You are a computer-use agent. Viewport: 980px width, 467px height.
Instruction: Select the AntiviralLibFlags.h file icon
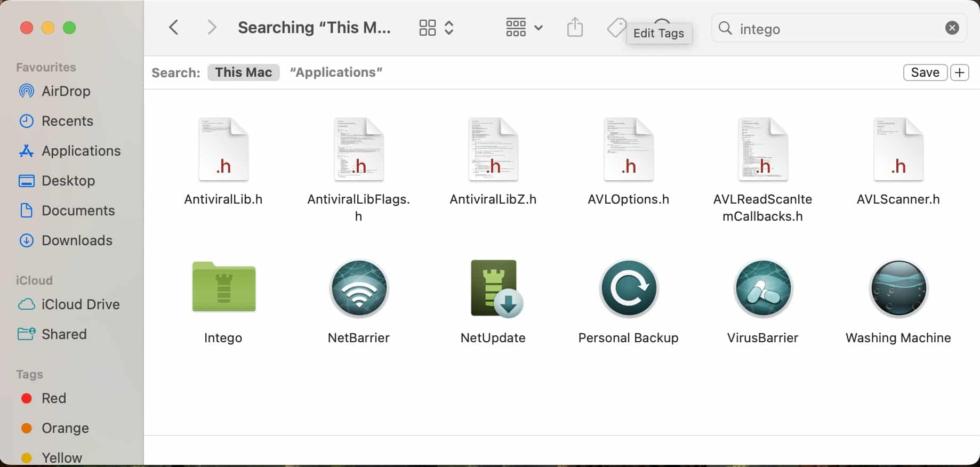point(359,149)
